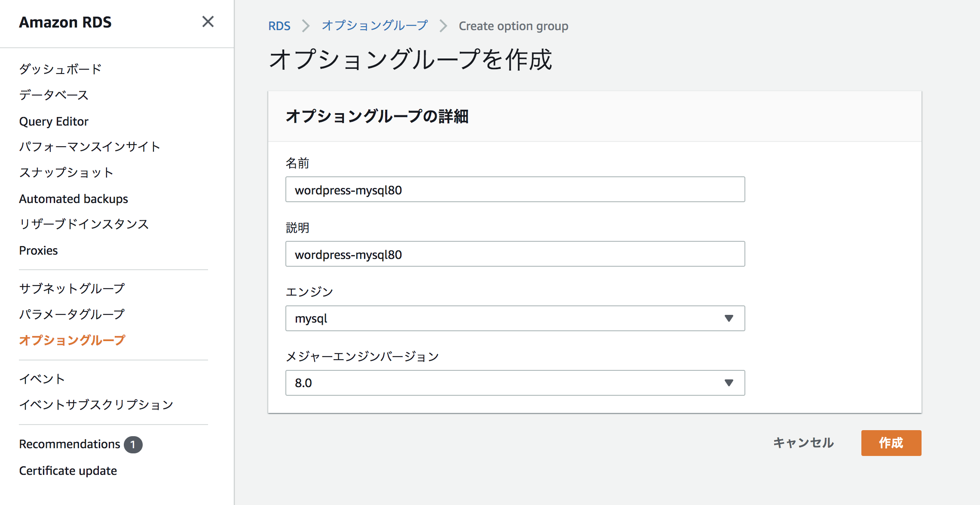The width and height of the screenshot is (980, 505).
Task: Focus the 説明 input field
Action: (515, 254)
